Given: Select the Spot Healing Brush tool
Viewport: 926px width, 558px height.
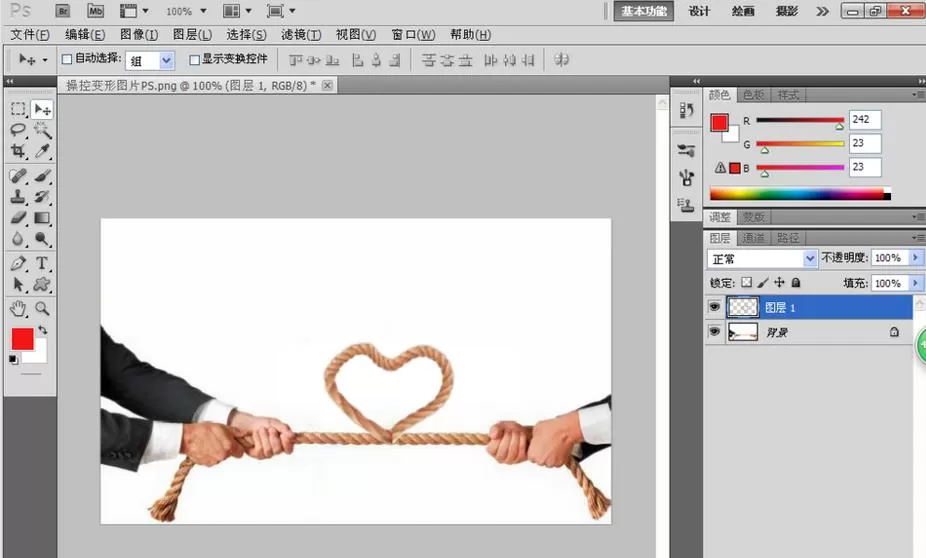Looking at the screenshot, I should click(x=18, y=176).
